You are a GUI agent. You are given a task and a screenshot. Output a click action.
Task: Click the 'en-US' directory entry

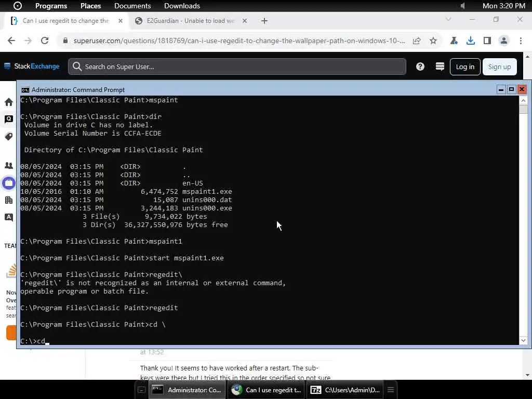[192, 183]
